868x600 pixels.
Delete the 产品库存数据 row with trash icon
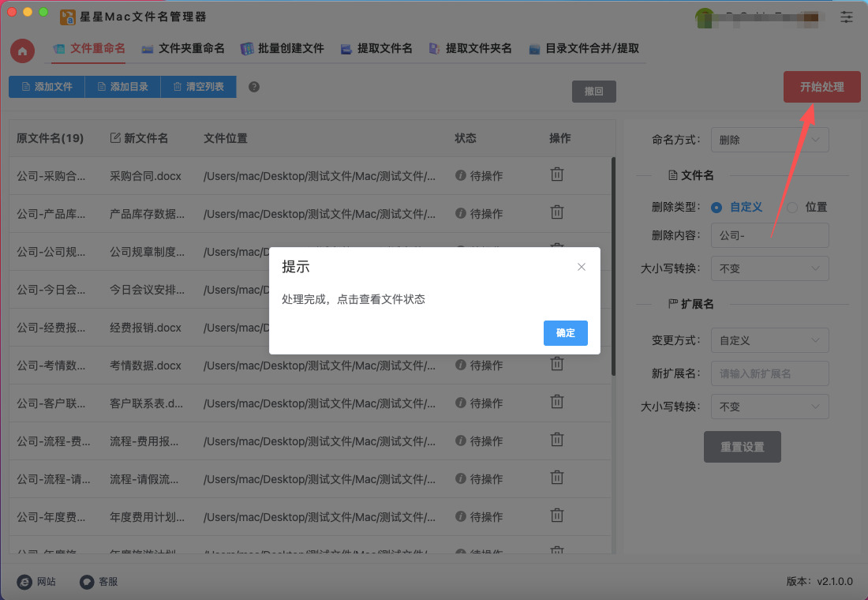pyautogui.click(x=557, y=212)
